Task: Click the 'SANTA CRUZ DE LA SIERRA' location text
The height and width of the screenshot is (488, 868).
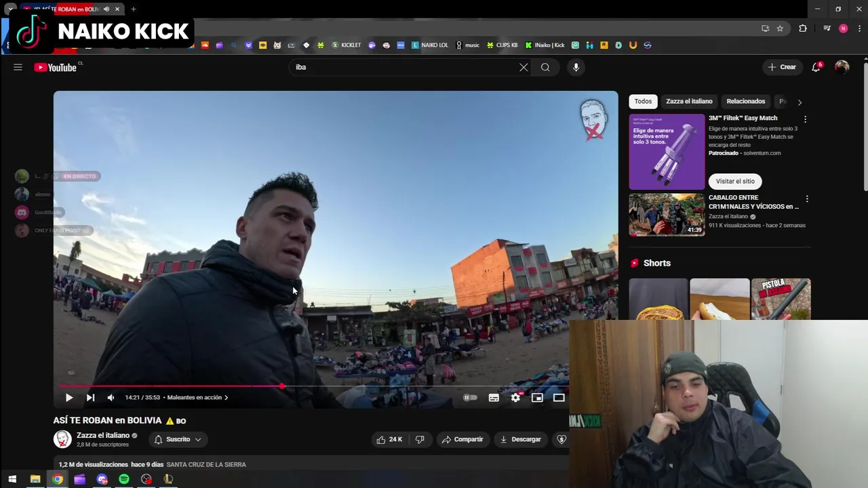Action: (206, 465)
